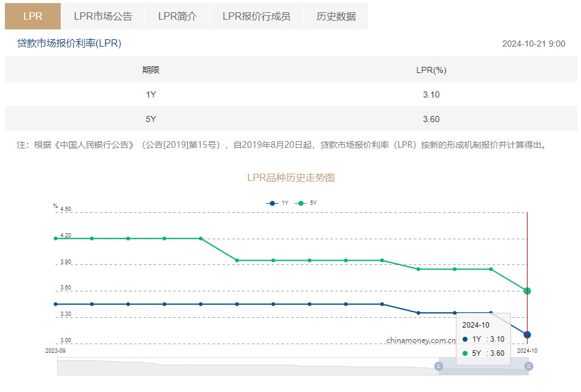Click the 1Y cell in the table
This screenshot has width=581, height=392.
(150, 94)
